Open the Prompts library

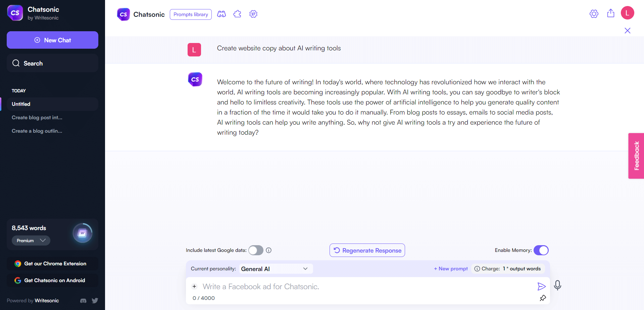(191, 14)
